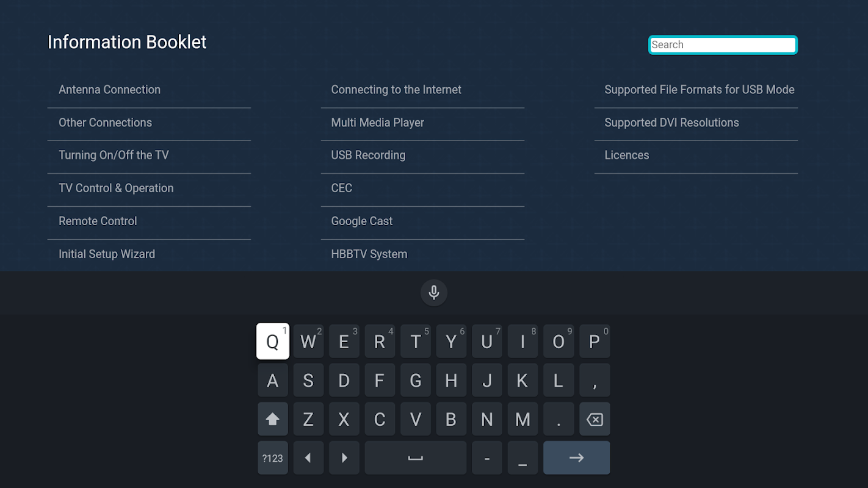The height and width of the screenshot is (488, 868).
Task: Tap the M key
Action: click(523, 419)
